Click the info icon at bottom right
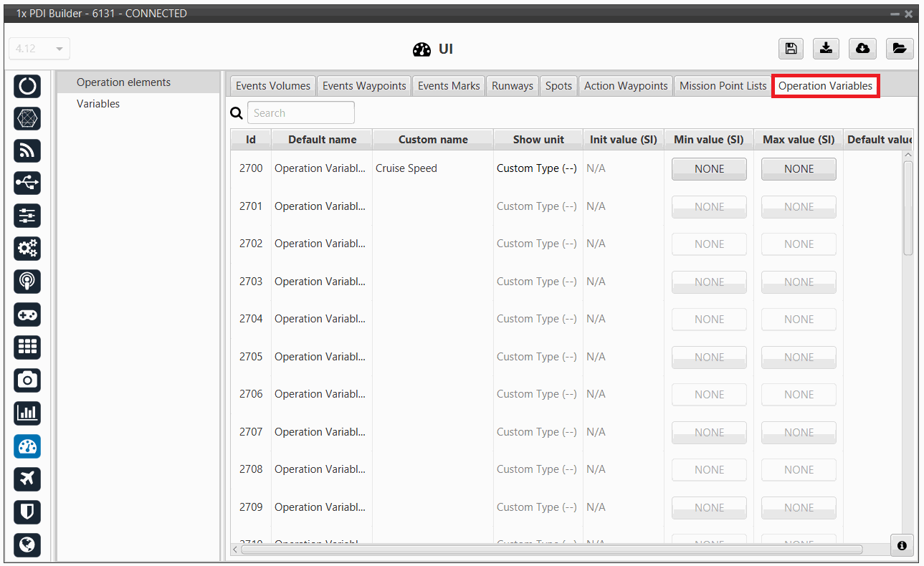 coord(902,545)
